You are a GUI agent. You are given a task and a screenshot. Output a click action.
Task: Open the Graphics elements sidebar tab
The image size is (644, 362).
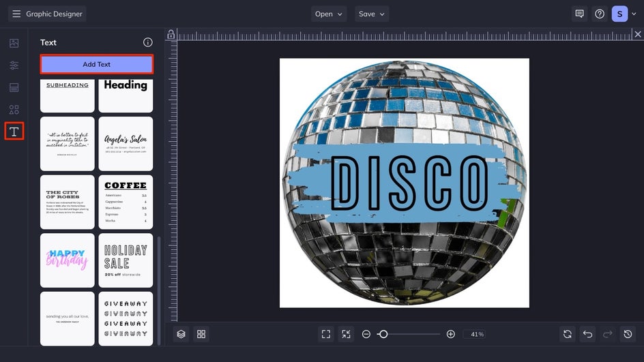14,110
